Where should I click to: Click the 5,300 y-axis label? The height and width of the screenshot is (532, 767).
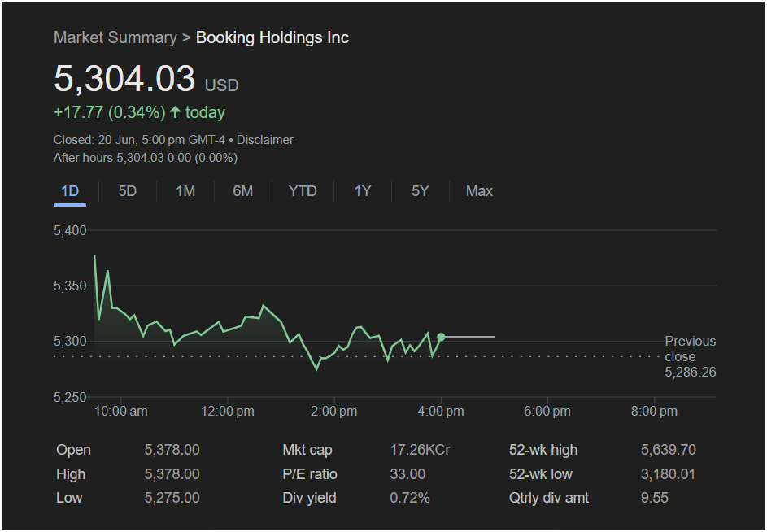coord(70,341)
